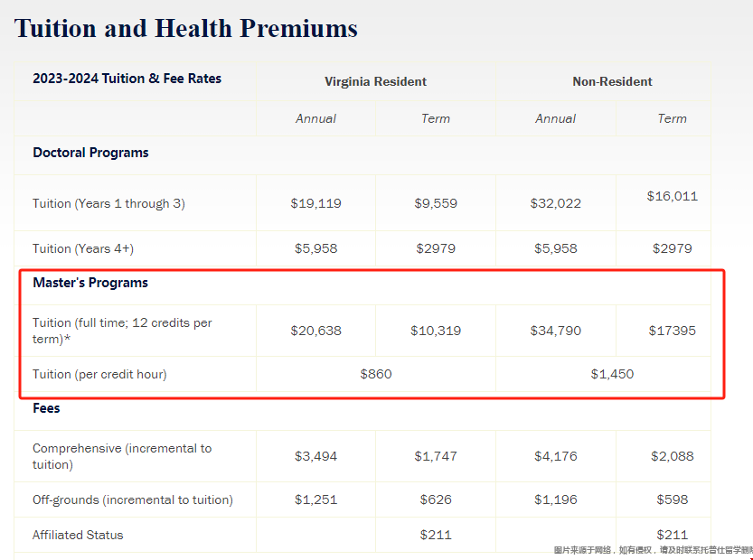Select the $32,022 non-resident annual cell
The image size is (753, 560).
(556, 203)
